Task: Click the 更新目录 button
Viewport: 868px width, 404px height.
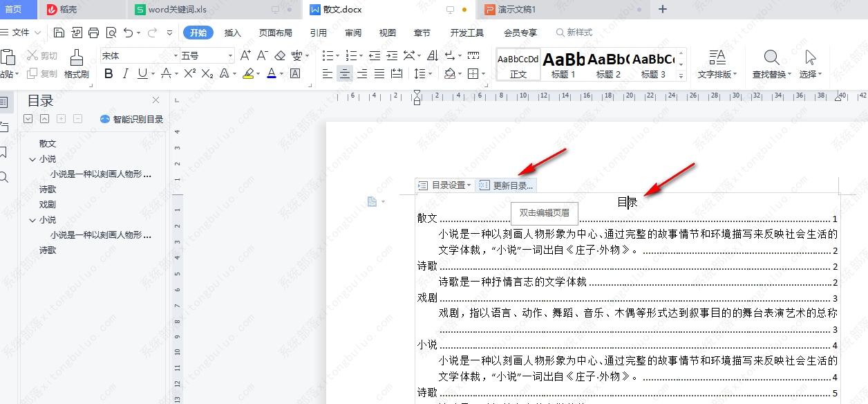Action: click(x=508, y=185)
